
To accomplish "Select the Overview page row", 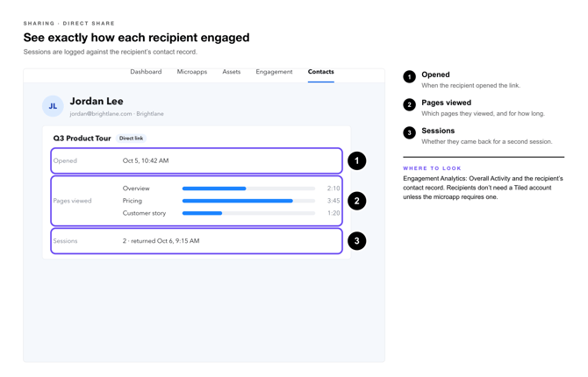I will tap(231, 188).
